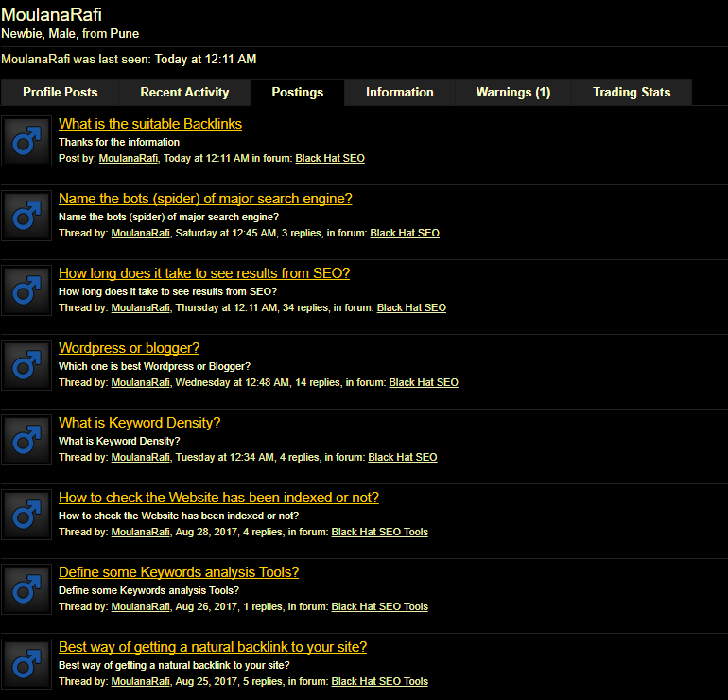Viewport: 728px width, 700px height.
Task: Open 'How long does it take to see results from SEO?'
Action: click(204, 273)
